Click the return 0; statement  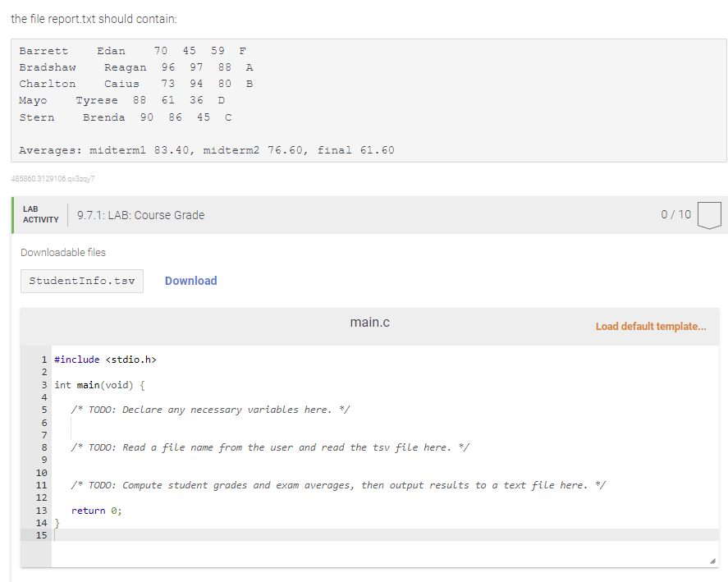click(92, 510)
